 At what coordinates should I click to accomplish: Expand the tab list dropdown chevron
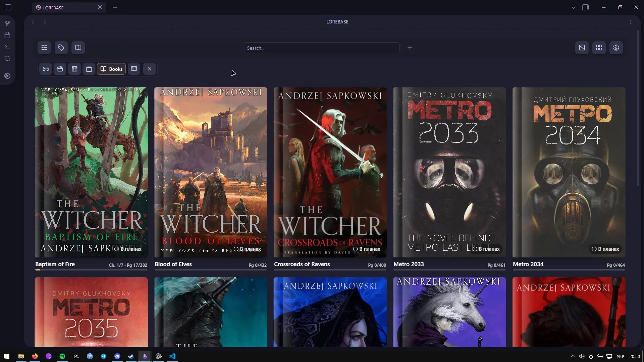(573, 7)
